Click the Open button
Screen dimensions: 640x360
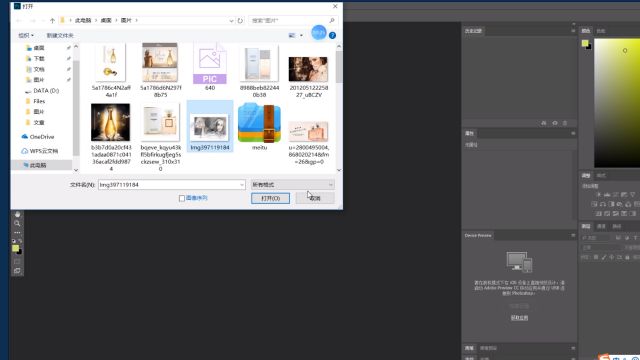pyautogui.click(x=270, y=198)
